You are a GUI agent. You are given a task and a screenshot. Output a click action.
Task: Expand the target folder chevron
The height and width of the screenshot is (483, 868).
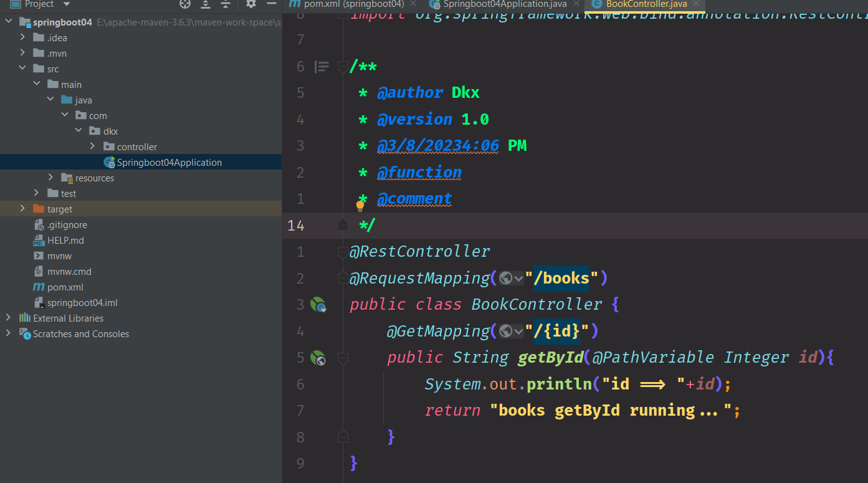tap(22, 209)
